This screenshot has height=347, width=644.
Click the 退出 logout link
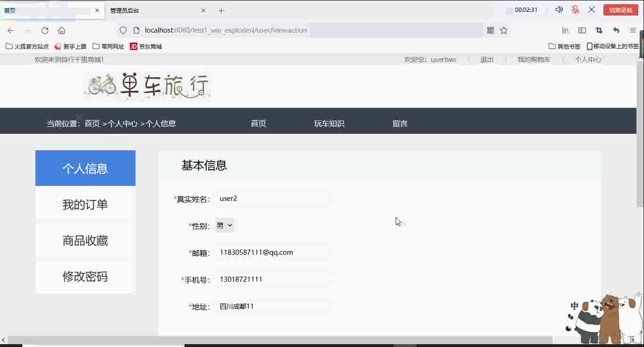487,60
